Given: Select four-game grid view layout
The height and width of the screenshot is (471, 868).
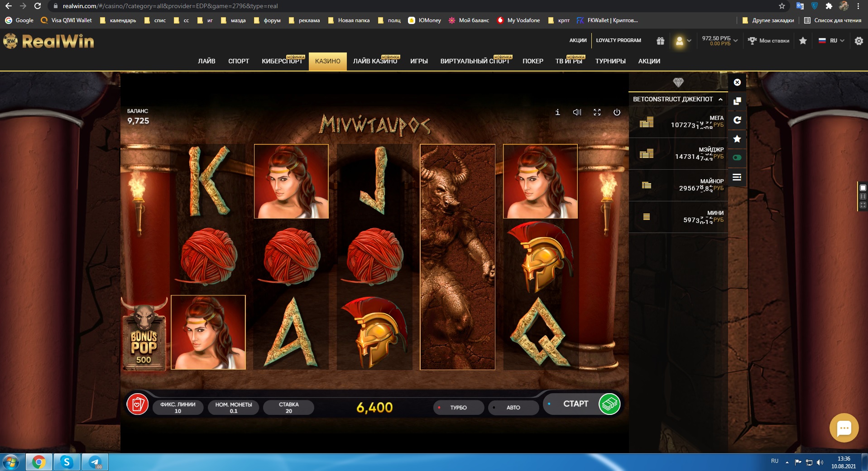Looking at the screenshot, I should click(x=863, y=205).
